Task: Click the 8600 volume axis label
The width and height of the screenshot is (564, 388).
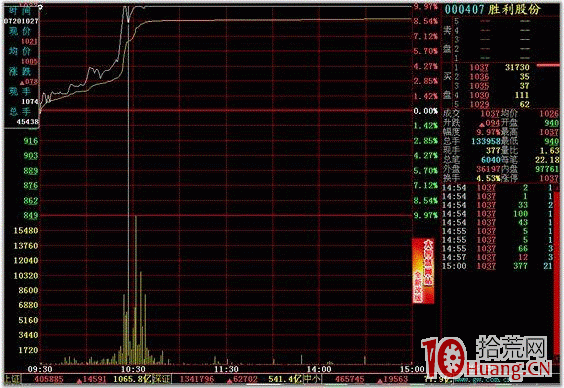Action: 28,290
